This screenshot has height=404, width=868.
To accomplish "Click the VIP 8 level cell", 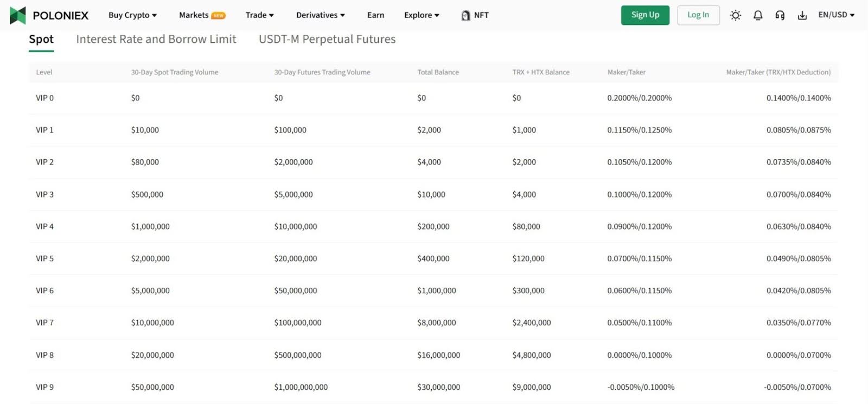I will (x=44, y=355).
